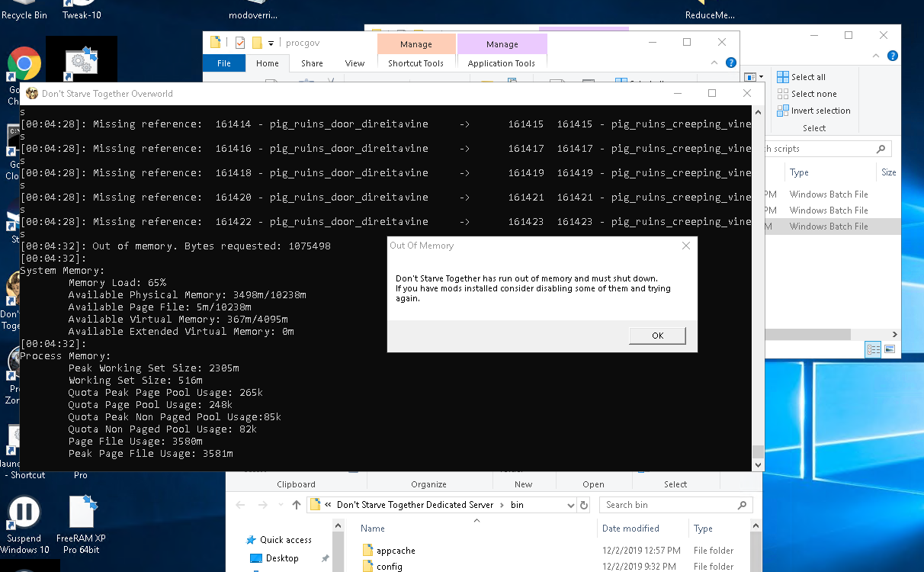
Task: Launch FreeRAM XP Pro 64bit shortcut
Action: pyautogui.click(x=81, y=513)
